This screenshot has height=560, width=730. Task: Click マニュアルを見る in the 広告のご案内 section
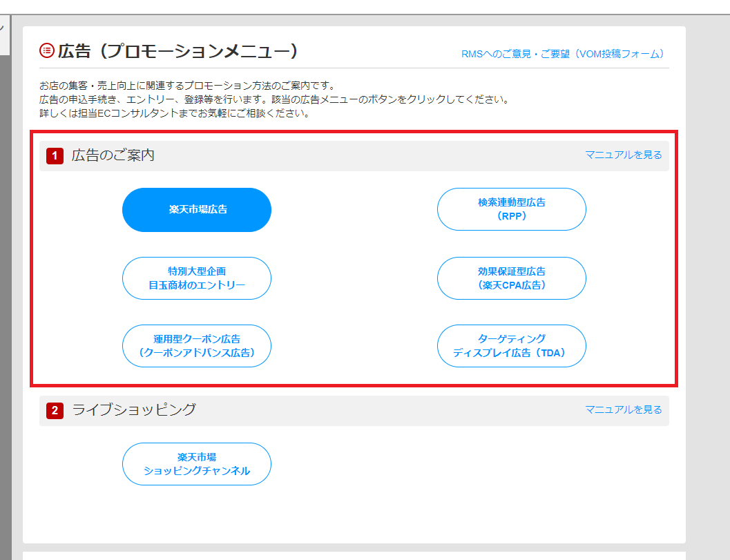(624, 155)
